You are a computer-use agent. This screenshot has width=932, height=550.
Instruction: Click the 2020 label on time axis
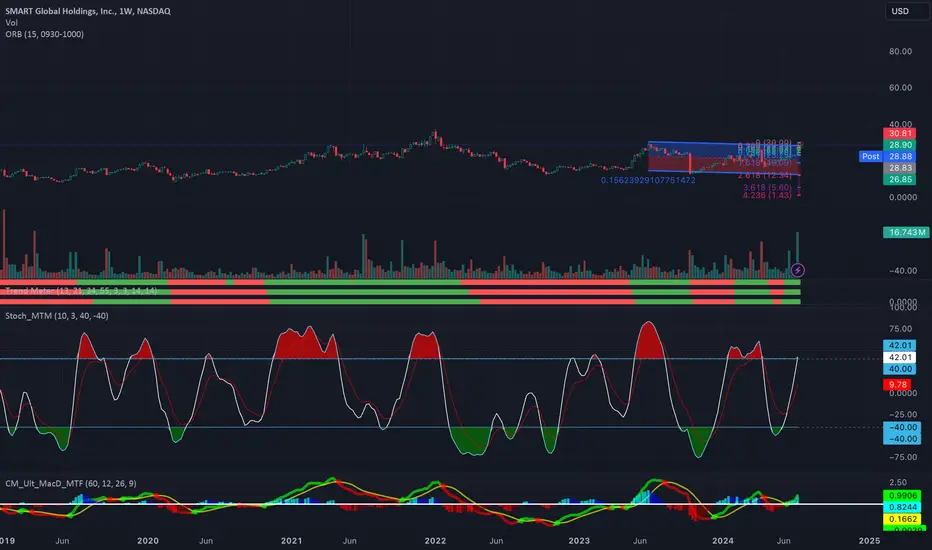point(147,540)
